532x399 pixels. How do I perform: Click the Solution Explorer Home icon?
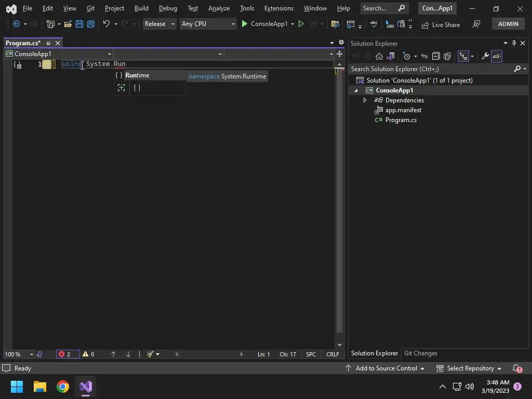pyautogui.click(x=379, y=56)
